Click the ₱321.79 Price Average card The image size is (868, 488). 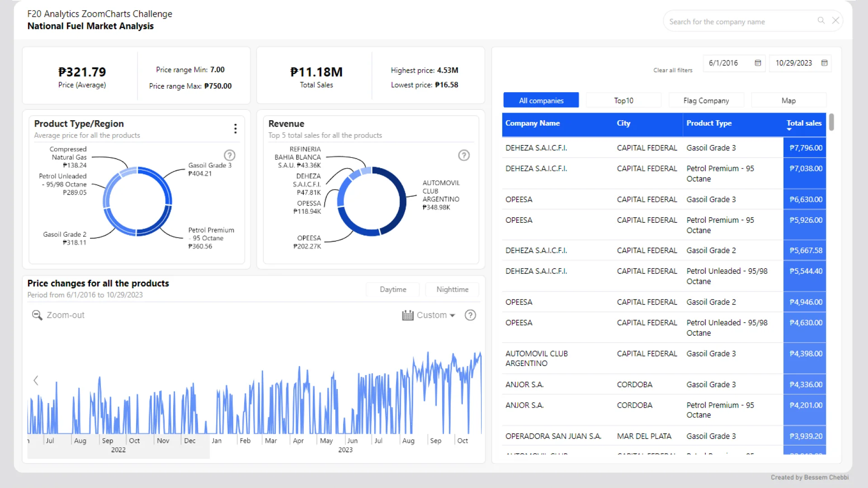click(x=82, y=77)
